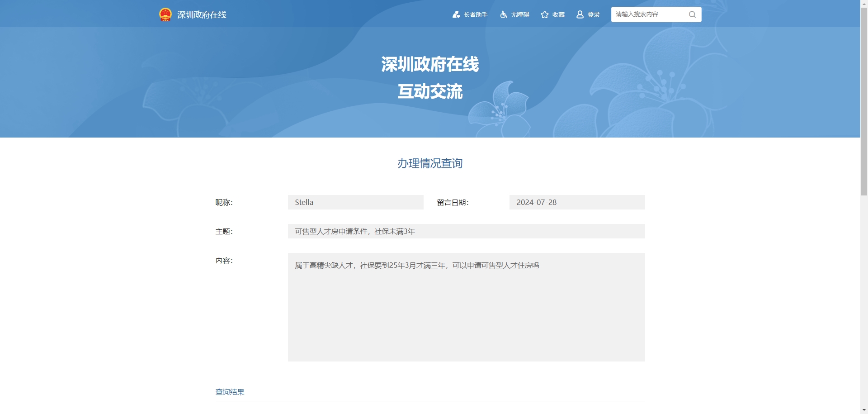Open the 长者助手 text link
Image resolution: width=868 pixels, height=414 pixels.
(x=476, y=14)
